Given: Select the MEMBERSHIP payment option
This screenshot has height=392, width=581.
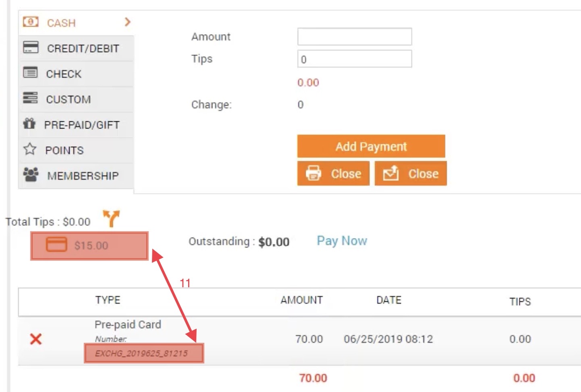Looking at the screenshot, I should 76,176.
